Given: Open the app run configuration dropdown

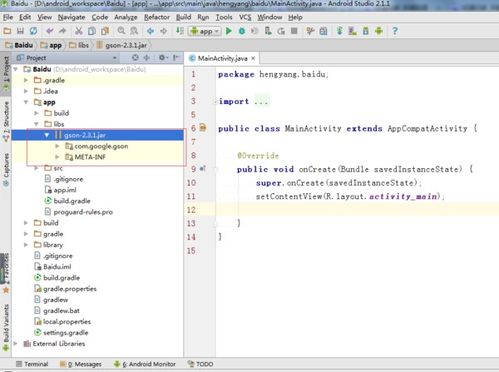Looking at the screenshot, I should coord(204,31).
